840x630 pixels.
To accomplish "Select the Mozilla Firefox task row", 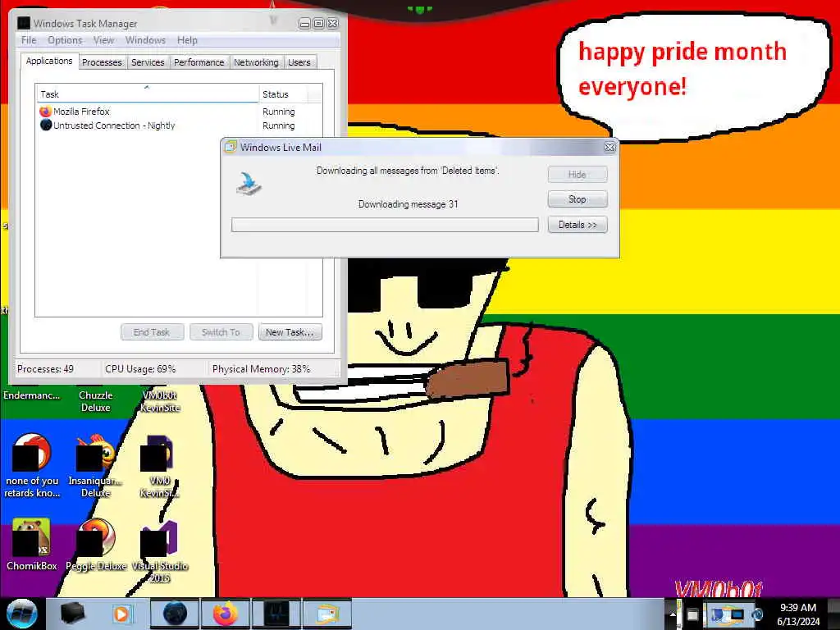I will 179,112.
